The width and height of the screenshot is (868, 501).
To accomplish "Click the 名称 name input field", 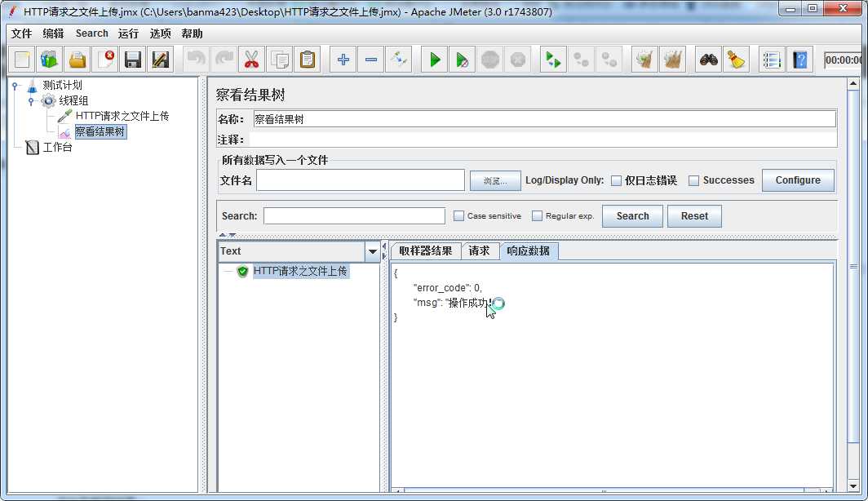I will (545, 119).
